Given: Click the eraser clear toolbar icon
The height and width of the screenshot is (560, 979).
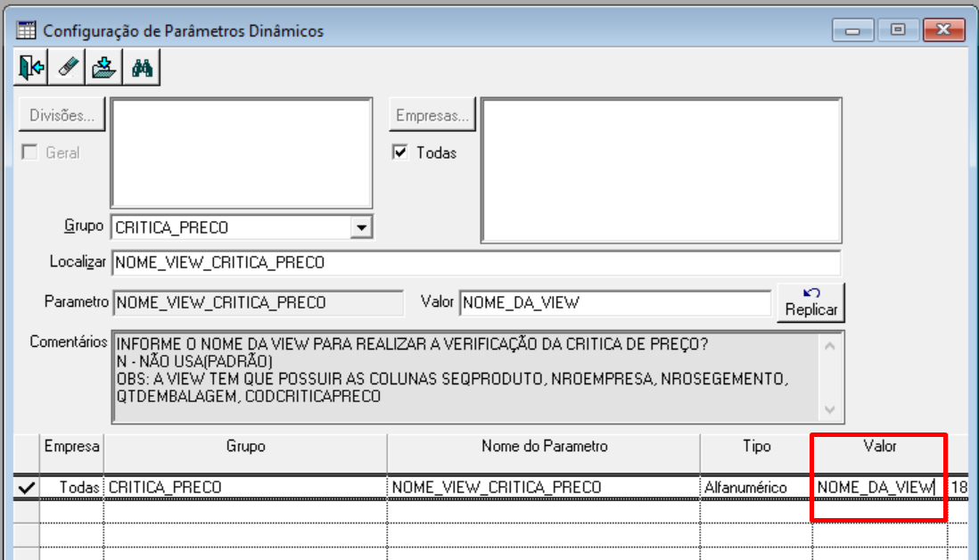Looking at the screenshot, I should click(68, 68).
